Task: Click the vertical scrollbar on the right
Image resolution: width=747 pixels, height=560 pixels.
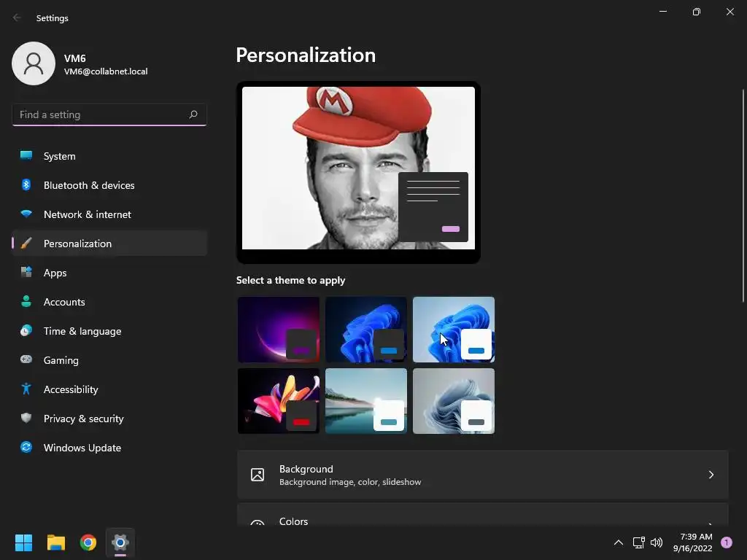Action: tap(743, 195)
